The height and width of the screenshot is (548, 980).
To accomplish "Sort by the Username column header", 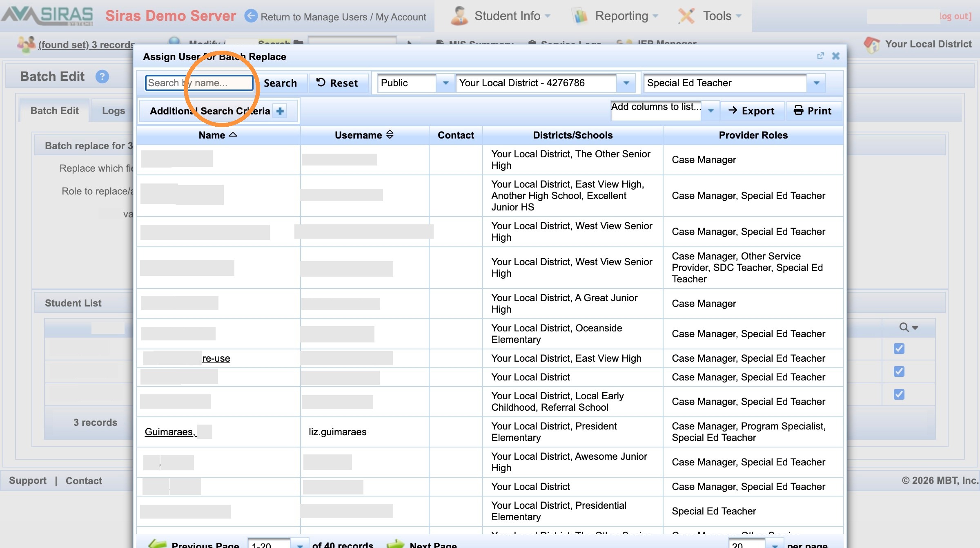I will click(364, 135).
